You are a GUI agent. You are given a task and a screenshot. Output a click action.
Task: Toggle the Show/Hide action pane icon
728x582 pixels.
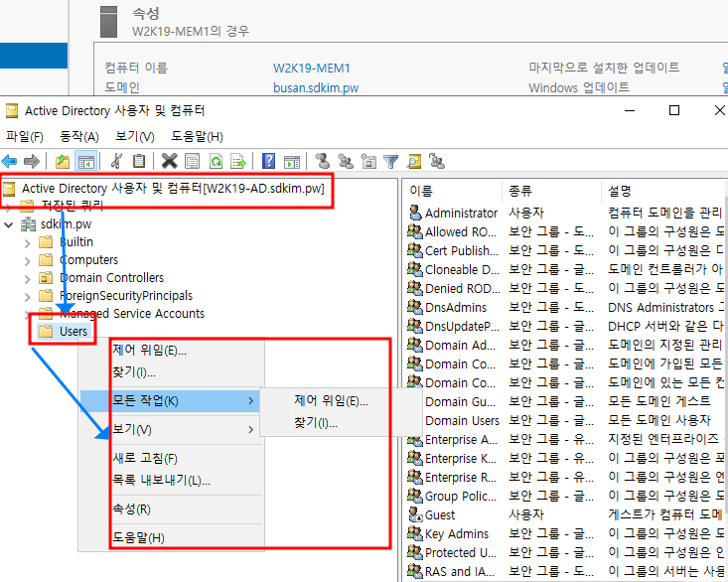coord(292,162)
